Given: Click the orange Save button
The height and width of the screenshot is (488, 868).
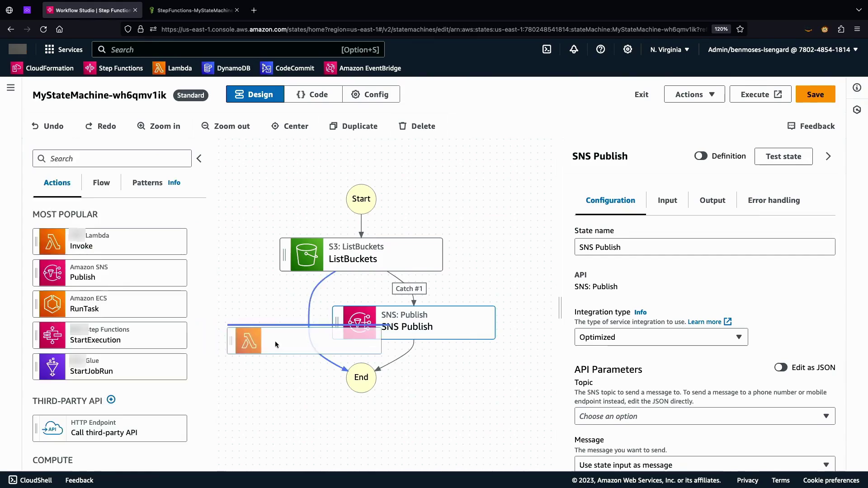Looking at the screenshot, I should pyautogui.click(x=815, y=94).
